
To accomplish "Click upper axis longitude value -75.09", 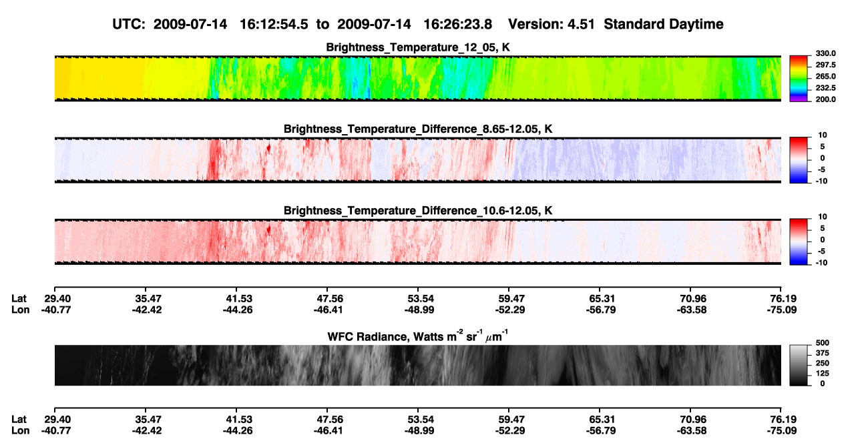I will (781, 310).
